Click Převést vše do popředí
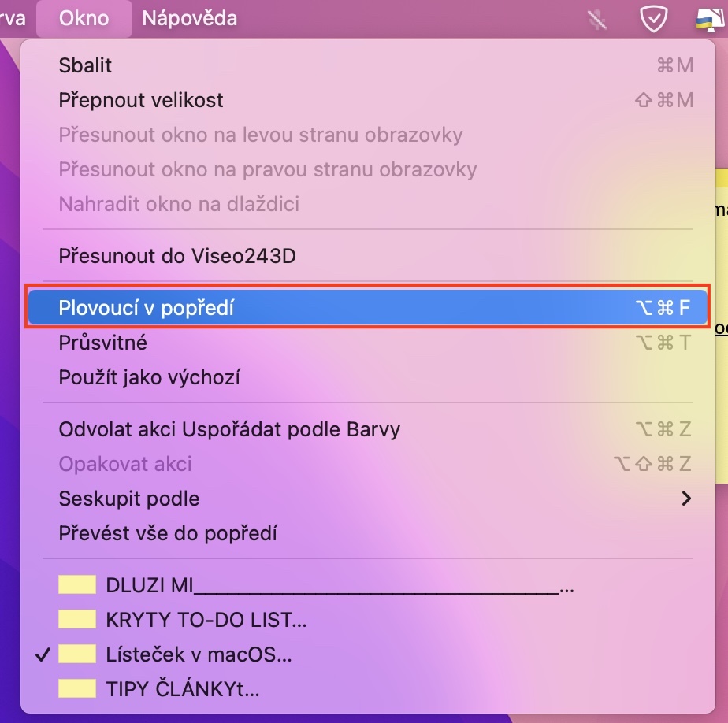This screenshot has width=728, height=723. pyautogui.click(x=168, y=533)
